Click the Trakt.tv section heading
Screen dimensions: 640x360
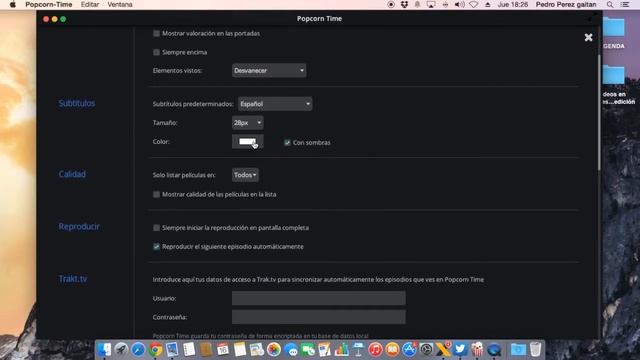pos(73,279)
